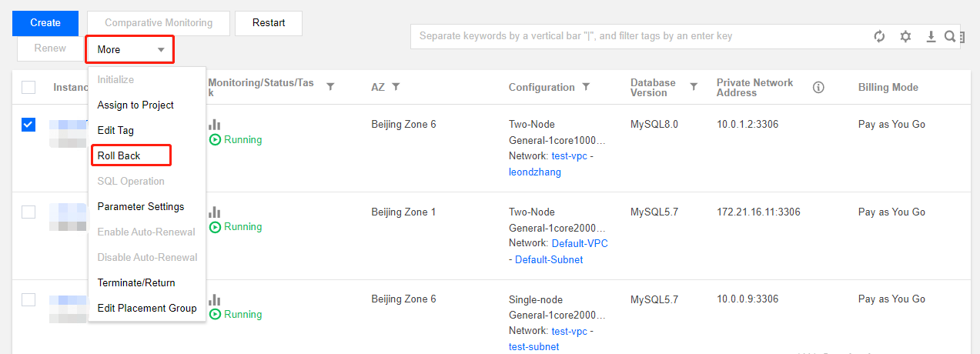Click the Private Network Address info icon
This screenshot has height=354, width=980.
tap(818, 88)
